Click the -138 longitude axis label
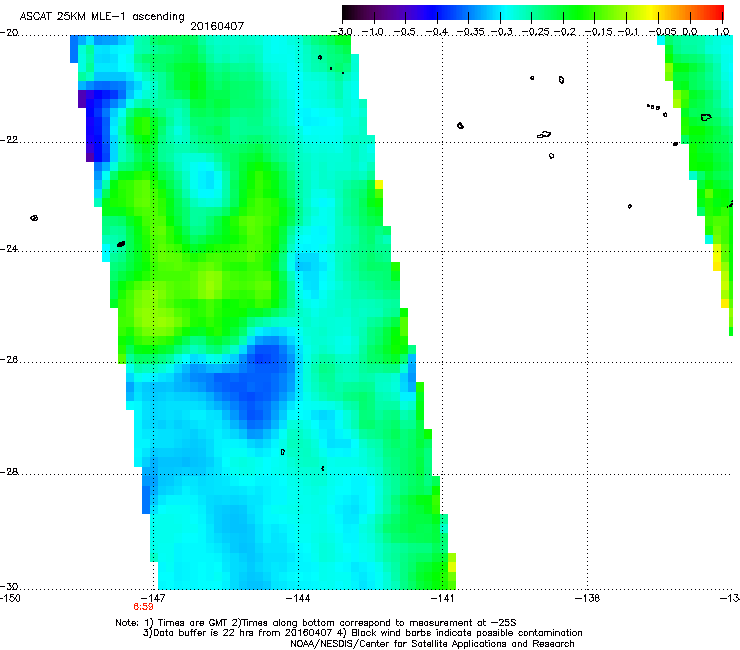 pyautogui.click(x=588, y=598)
